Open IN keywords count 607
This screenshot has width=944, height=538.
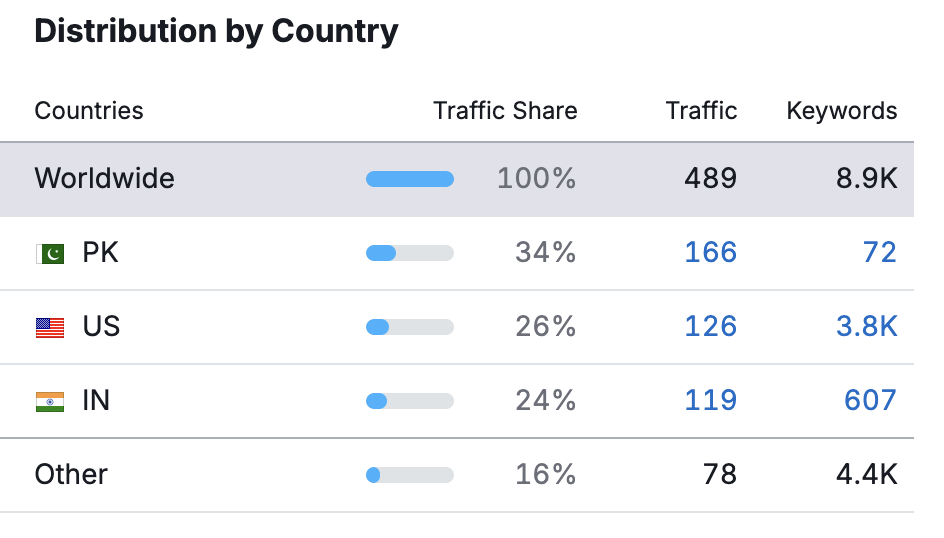tap(870, 401)
